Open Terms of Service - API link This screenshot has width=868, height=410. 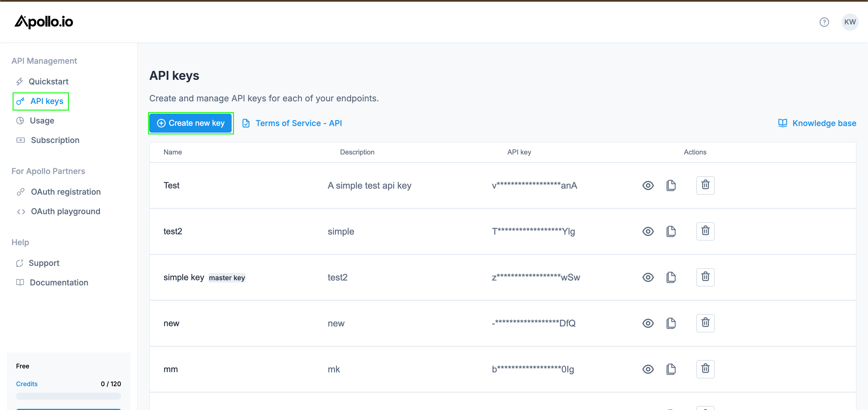[x=298, y=123]
